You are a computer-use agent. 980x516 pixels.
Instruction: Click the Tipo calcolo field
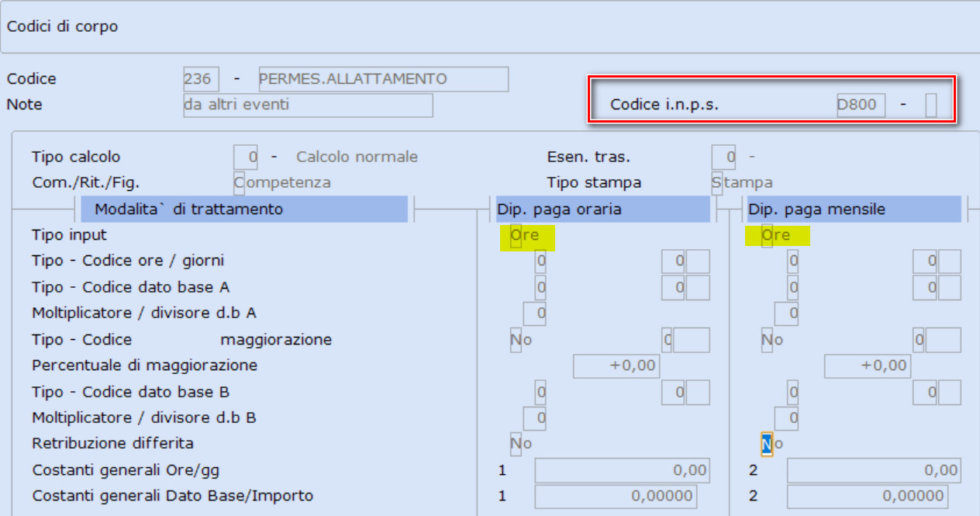click(x=246, y=158)
